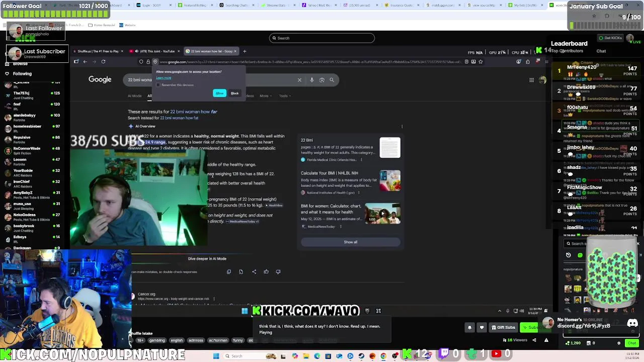Expand the Tools menu

(285, 96)
